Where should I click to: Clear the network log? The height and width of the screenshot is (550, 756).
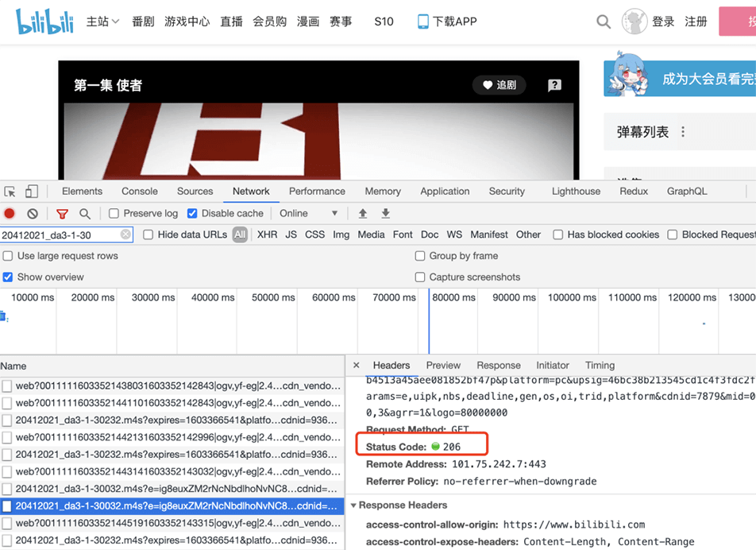(33, 213)
